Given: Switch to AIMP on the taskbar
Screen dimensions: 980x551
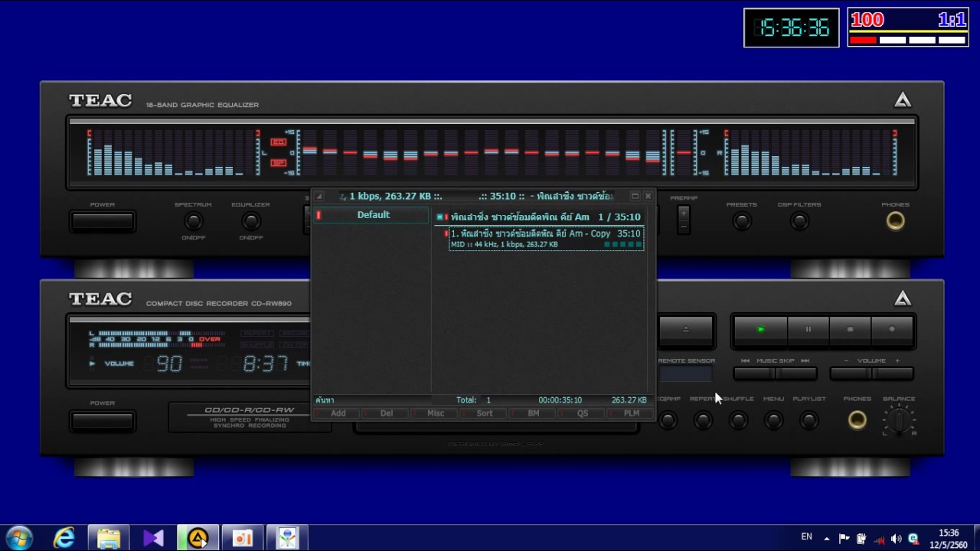Looking at the screenshot, I should click(198, 538).
